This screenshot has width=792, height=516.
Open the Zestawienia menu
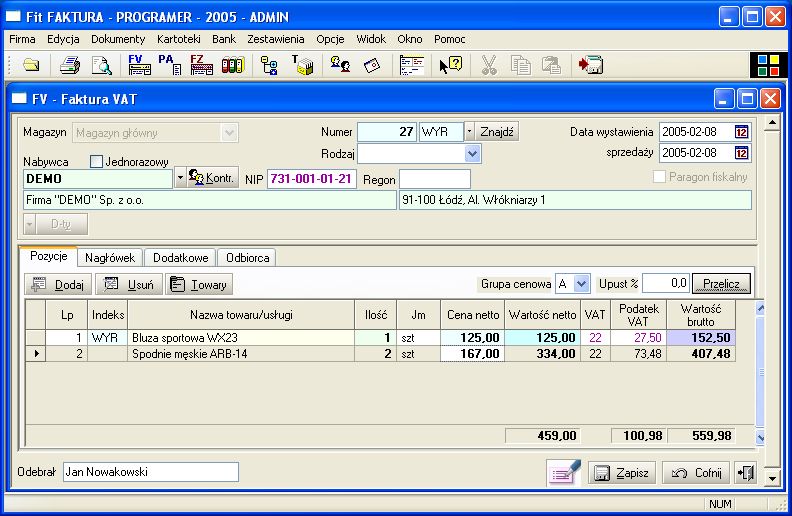coord(276,39)
